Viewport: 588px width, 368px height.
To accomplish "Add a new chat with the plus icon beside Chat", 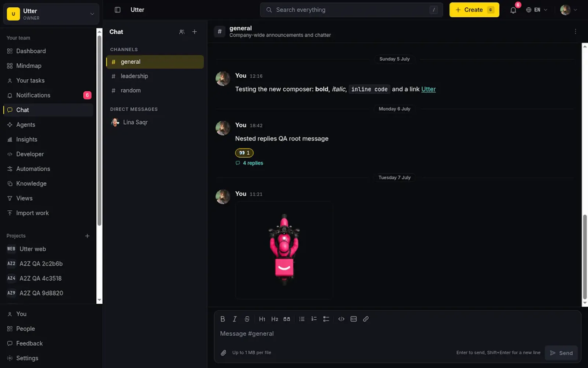I will pyautogui.click(x=194, y=32).
